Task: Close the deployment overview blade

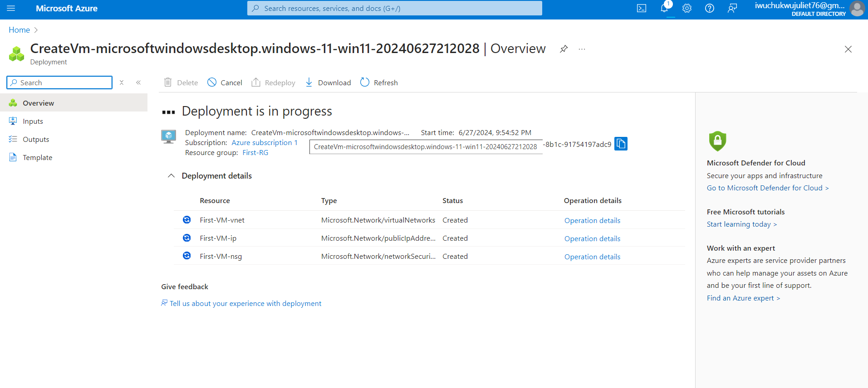Action: 848,49
